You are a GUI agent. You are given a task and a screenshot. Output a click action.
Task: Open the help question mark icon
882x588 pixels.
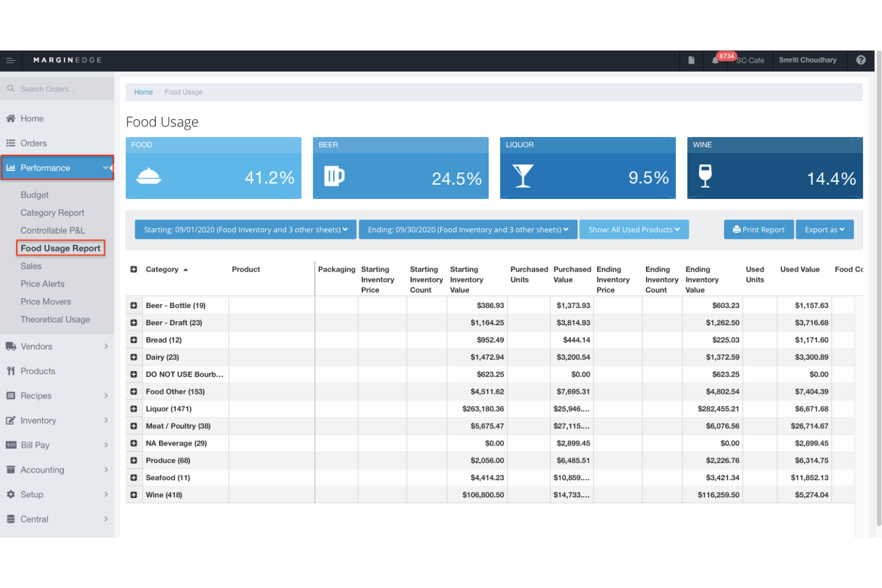click(861, 60)
